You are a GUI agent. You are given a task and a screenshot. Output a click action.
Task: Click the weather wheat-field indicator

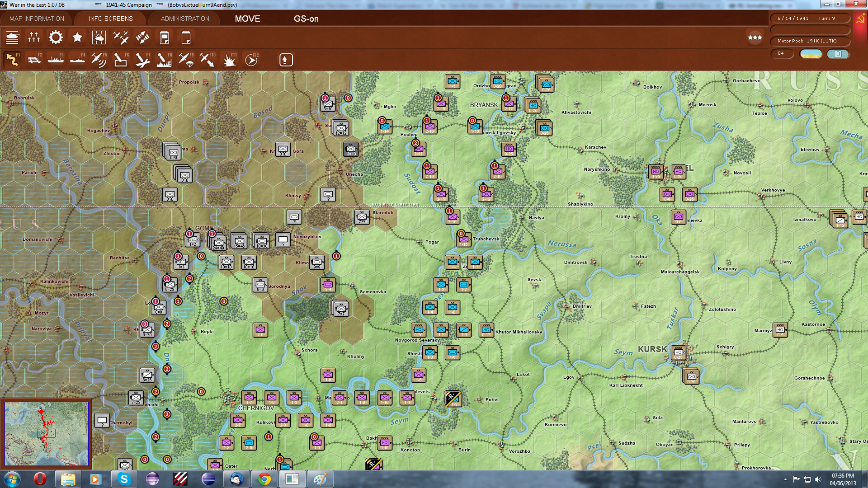tap(811, 54)
